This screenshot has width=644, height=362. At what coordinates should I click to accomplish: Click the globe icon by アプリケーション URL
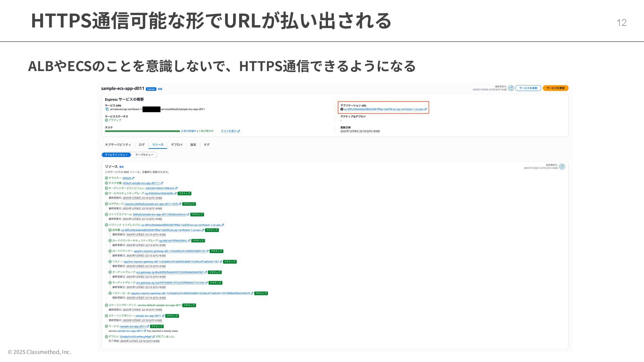click(x=342, y=109)
